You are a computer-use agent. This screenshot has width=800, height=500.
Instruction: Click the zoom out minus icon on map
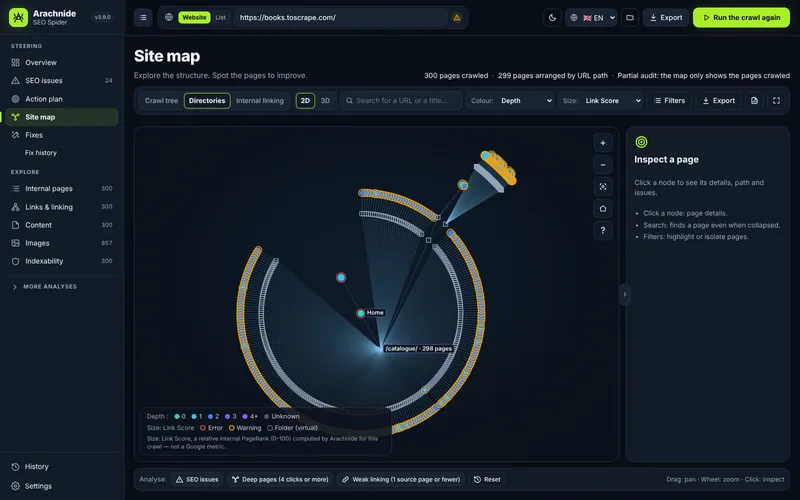(x=603, y=165)
